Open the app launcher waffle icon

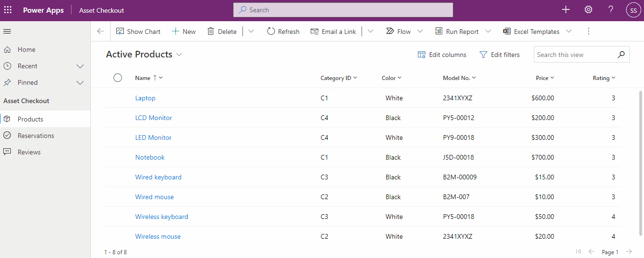point(8,10)
